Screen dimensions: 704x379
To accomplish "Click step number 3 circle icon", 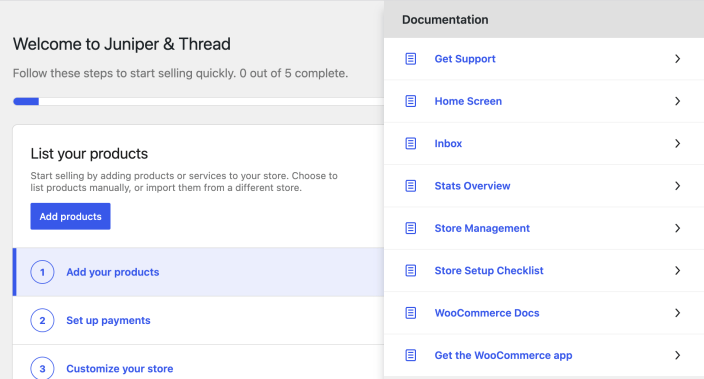I will point(42,368).
